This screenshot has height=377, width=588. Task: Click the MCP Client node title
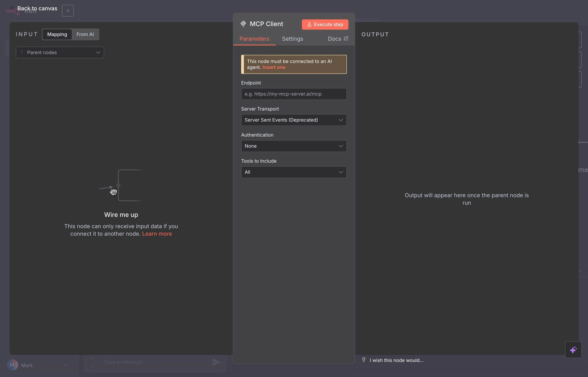266,24
